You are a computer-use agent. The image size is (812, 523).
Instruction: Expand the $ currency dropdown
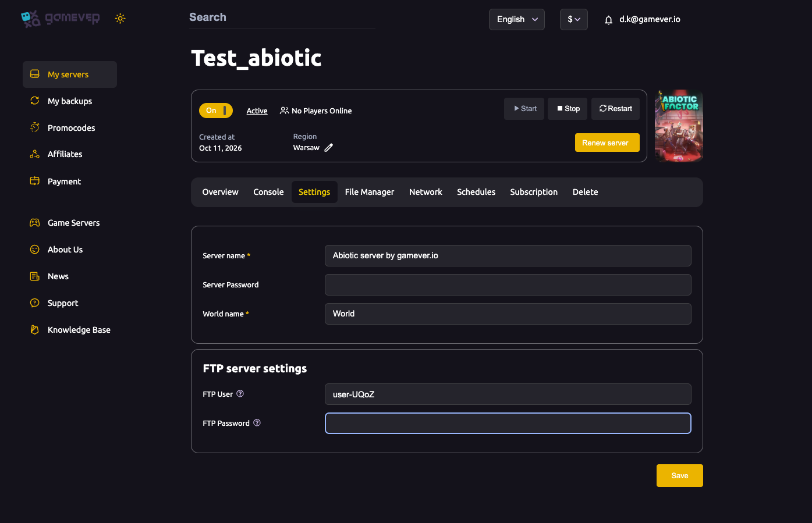[x=574, y=19]
